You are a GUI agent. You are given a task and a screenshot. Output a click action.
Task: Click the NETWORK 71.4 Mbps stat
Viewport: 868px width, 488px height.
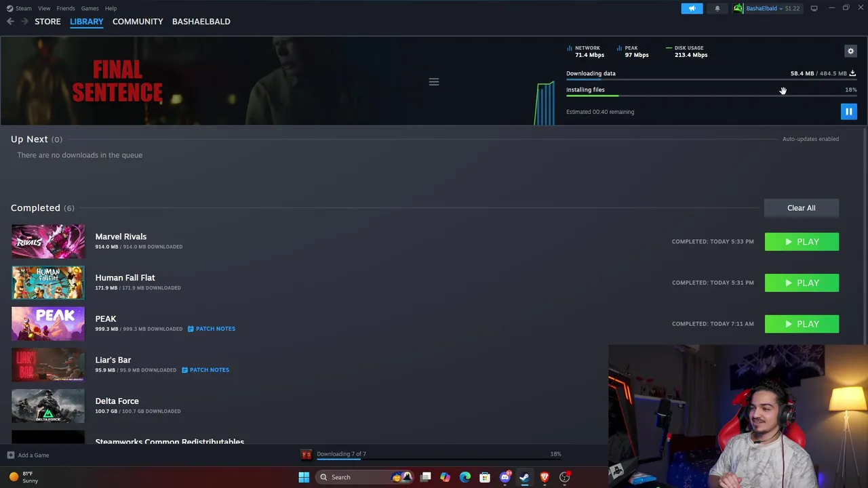click(585, 52)
